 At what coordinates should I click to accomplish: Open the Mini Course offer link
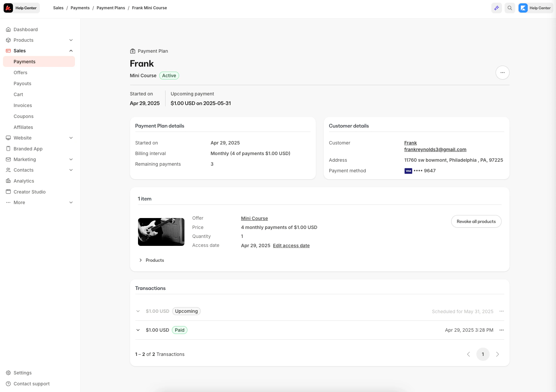click(254, 218)
